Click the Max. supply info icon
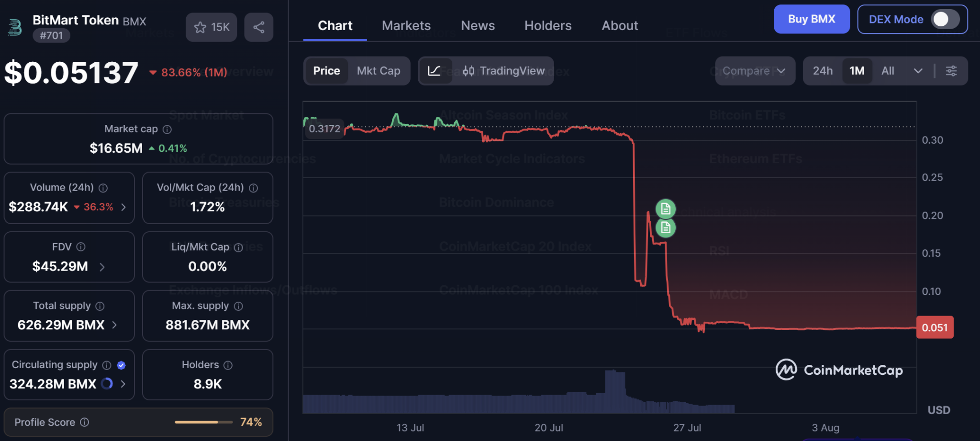Image resolution: width=980 pixels, height=441 pixels. coord(238,306)
